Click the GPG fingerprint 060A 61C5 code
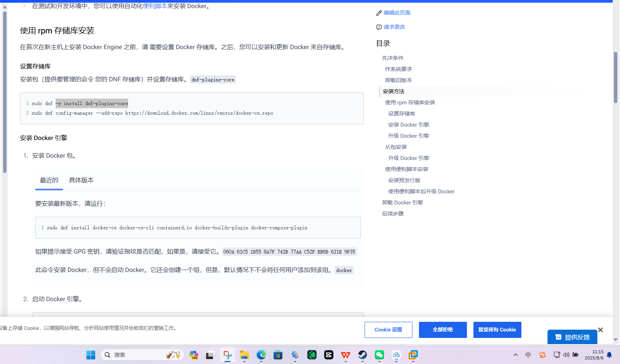Image resolution: width=620 pixels, height=364 pixels. tap(289, 252)
